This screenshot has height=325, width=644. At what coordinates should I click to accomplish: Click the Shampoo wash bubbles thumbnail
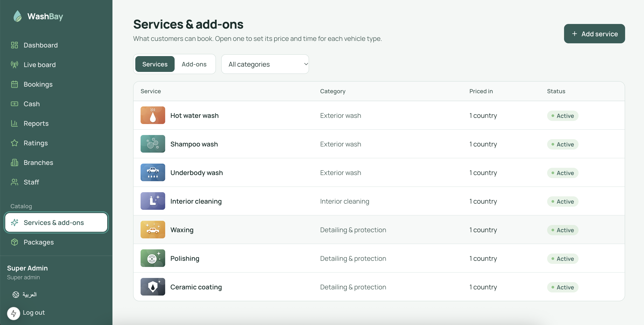(153, 144)
